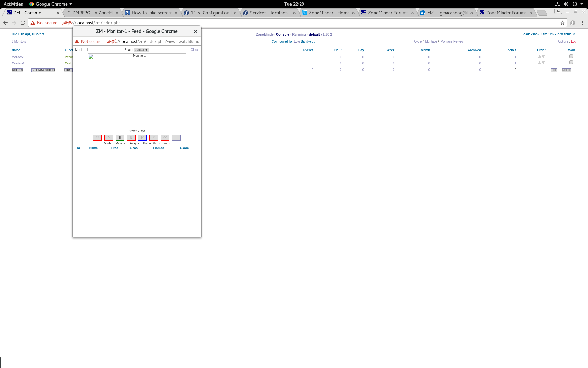Open the Scale dropdown set to Actual
Screen dimensions: 588x368
point(141,50)
